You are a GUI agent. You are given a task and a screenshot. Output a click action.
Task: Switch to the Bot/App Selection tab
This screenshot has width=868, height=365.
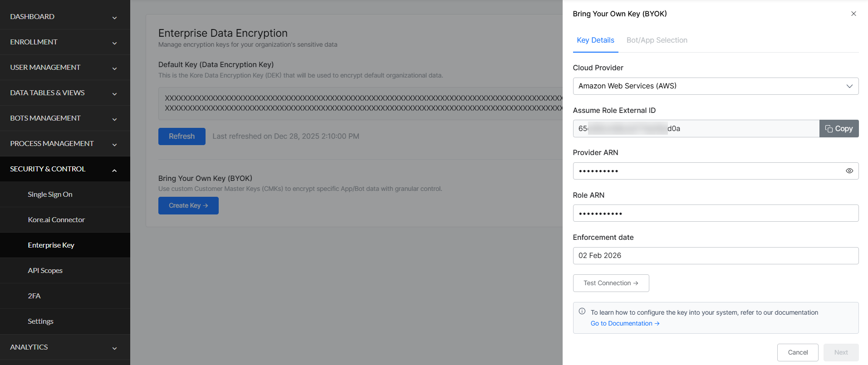657,40
